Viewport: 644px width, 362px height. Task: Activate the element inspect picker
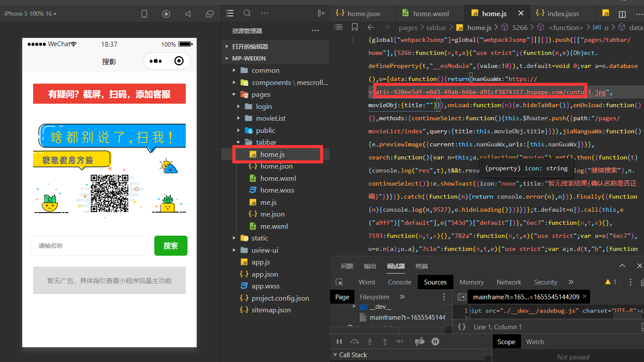339,282
